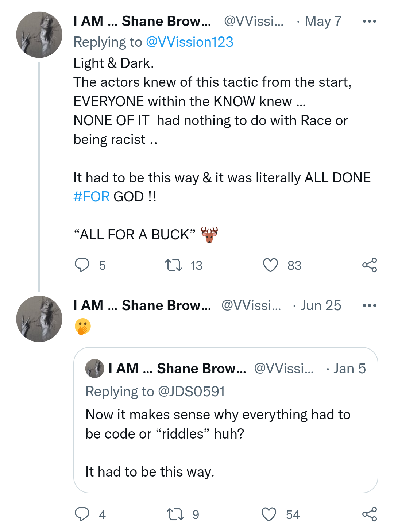Screen dimensions: 394x532
Task: Open profile avatar on Jun 25 tweet
Action: click(39, 319)
